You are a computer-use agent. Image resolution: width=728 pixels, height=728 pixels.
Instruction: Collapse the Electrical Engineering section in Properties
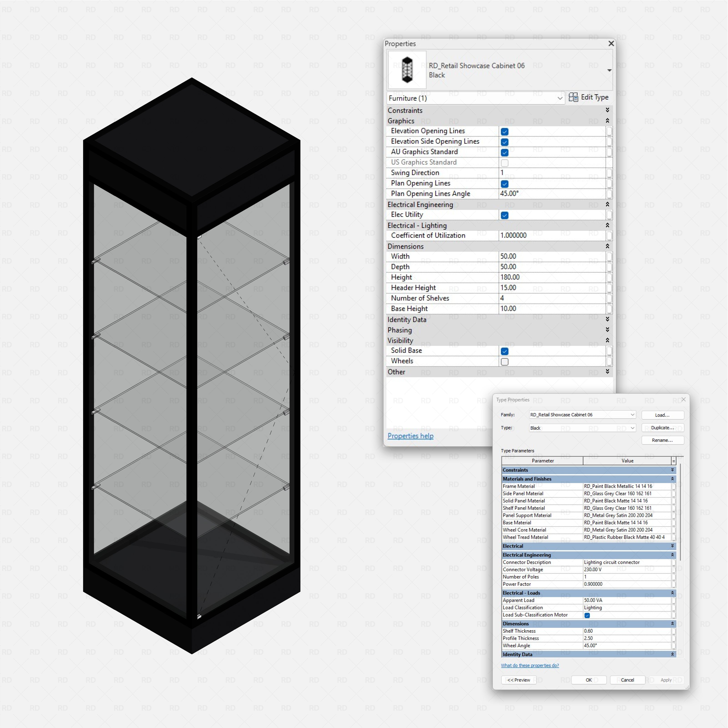point(607,204)
